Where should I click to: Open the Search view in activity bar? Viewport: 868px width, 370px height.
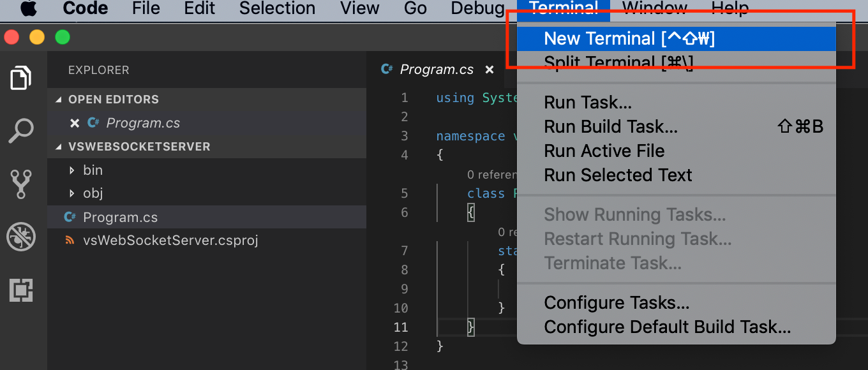click(21, 131)
